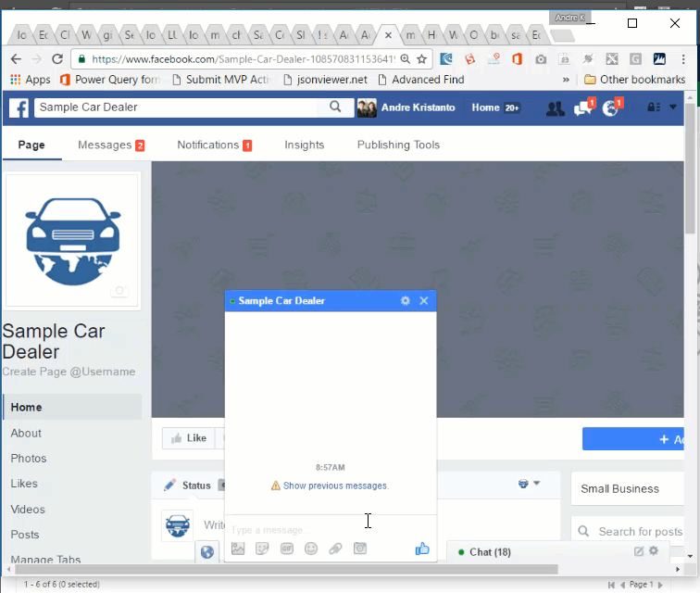Select Photos in the left sidebar

coord(29,458)
